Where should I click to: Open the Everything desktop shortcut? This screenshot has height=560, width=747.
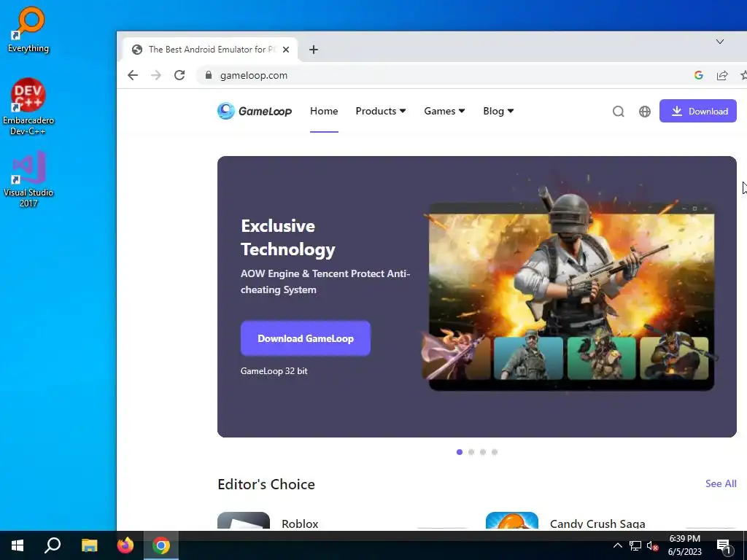(x=28, y=29)
